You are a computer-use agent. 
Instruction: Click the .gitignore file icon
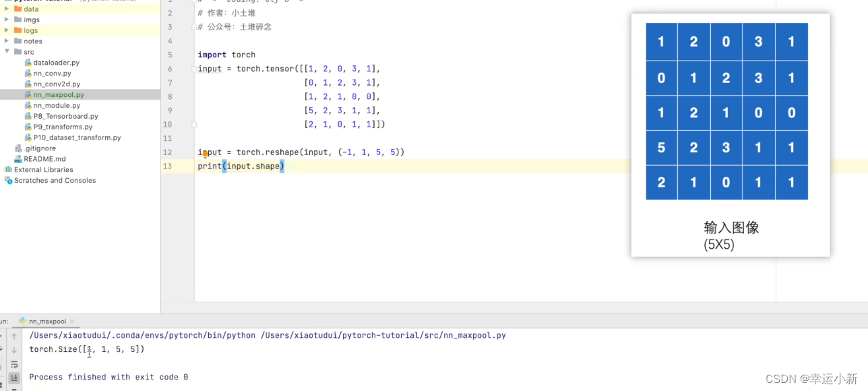18,148
